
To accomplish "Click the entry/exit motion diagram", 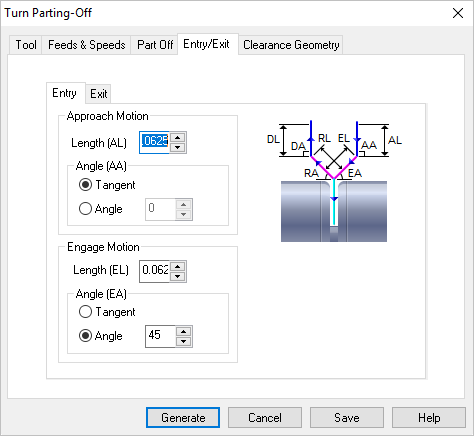I will [334, 181].
